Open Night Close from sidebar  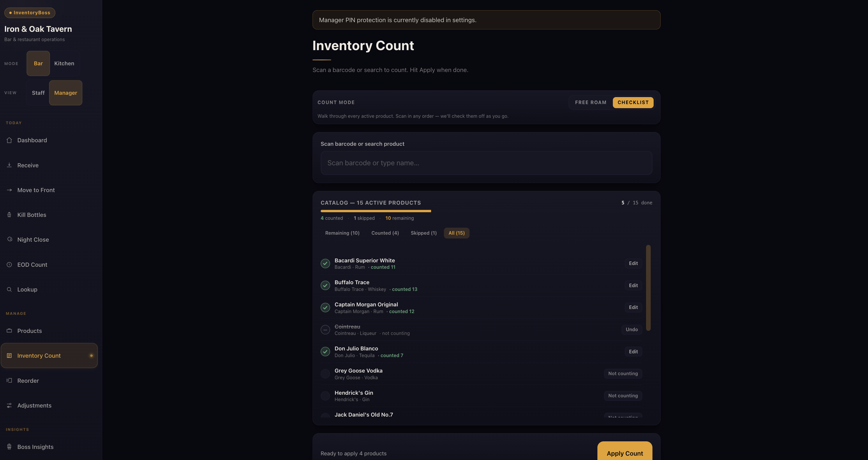[49, 239]
